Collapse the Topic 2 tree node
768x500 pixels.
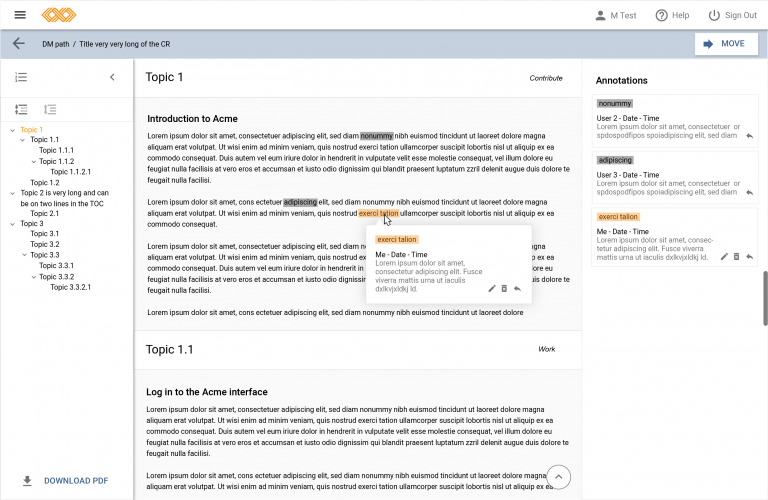click(13, 193)
